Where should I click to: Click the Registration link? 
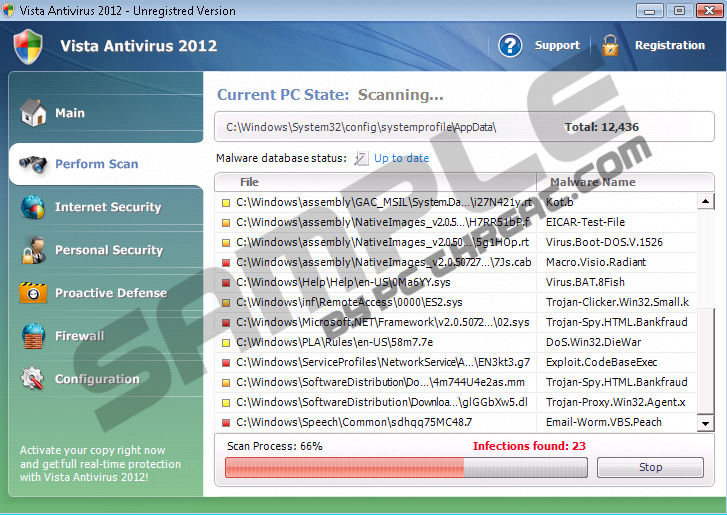(670, 45)
